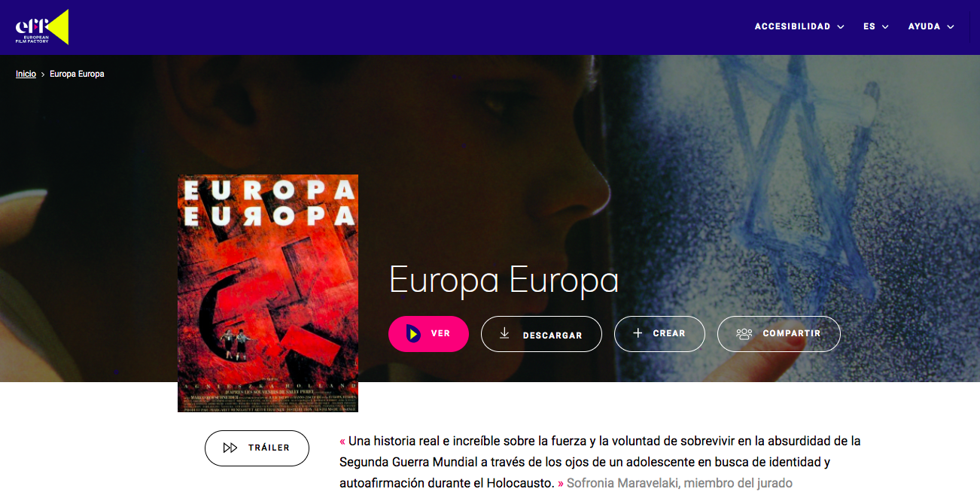Viewport: 980px width, 504px height.
Task: Follow the Inicio breadcrumb link
Action: [x=26, y=74]
